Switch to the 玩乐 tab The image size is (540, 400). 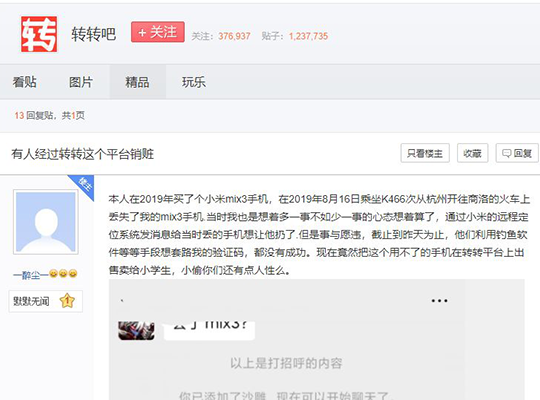[194, 82]
